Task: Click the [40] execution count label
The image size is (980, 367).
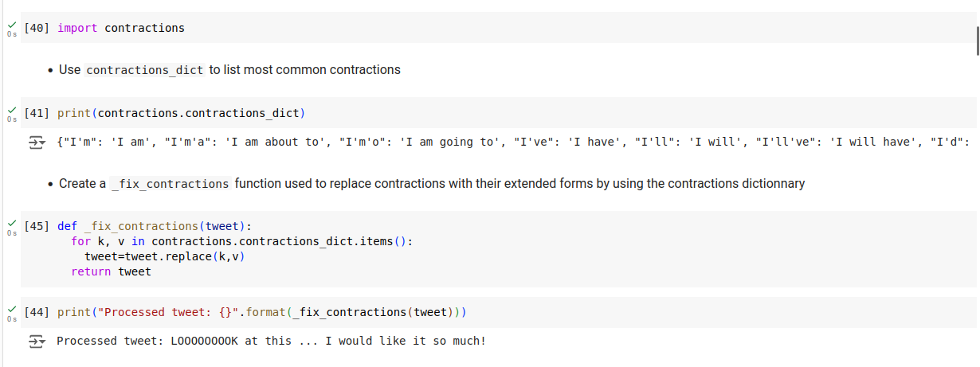Action: (37, 28)
